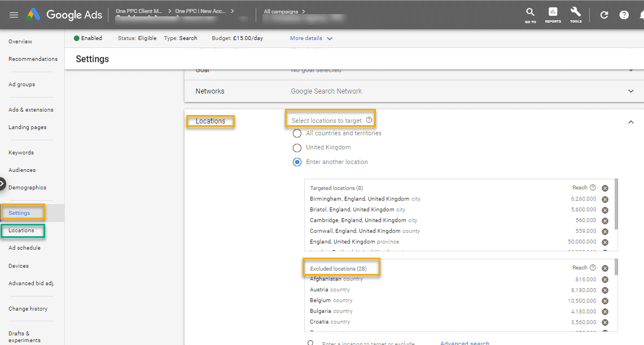Open the help question mark icon

(x=623, y=15)
